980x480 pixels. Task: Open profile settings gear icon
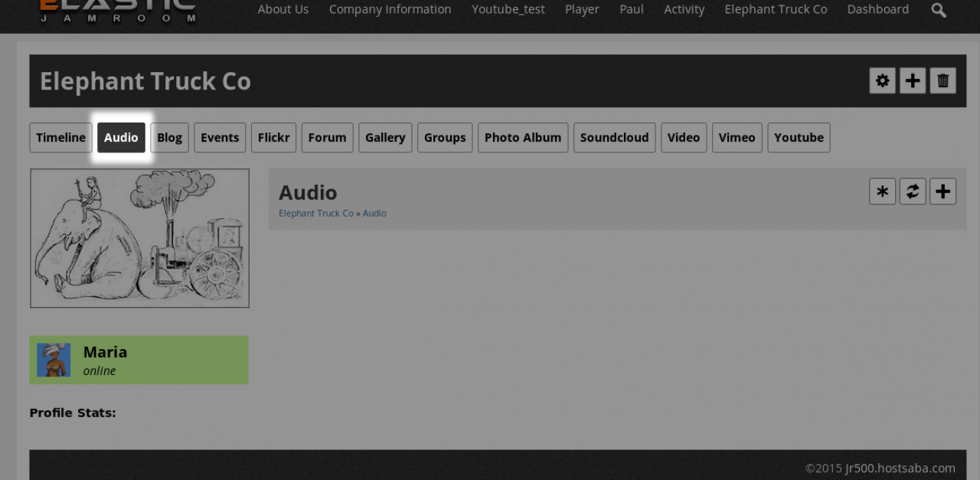pos(882,80)
